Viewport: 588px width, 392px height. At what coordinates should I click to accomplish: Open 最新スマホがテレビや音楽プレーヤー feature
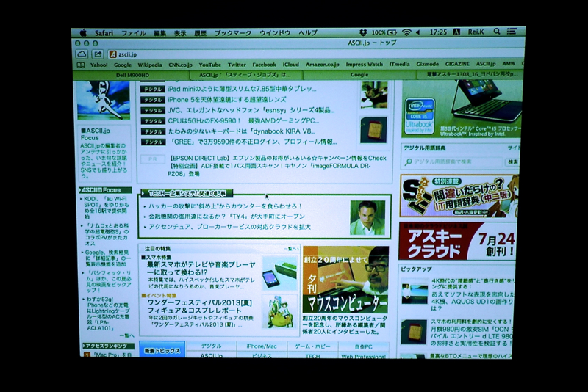[x=201, y=269]
